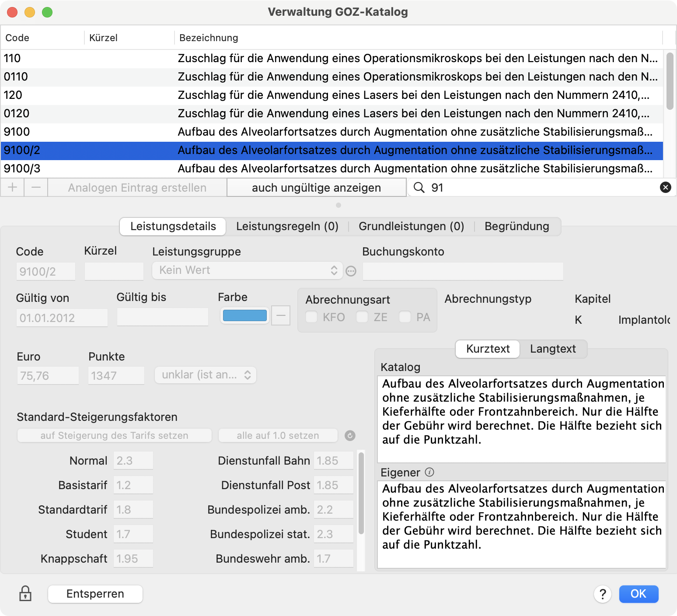The width and height of the screenshot is (677, 616).
Task: Select the Kurztext tab
Action: click(488, 349)
